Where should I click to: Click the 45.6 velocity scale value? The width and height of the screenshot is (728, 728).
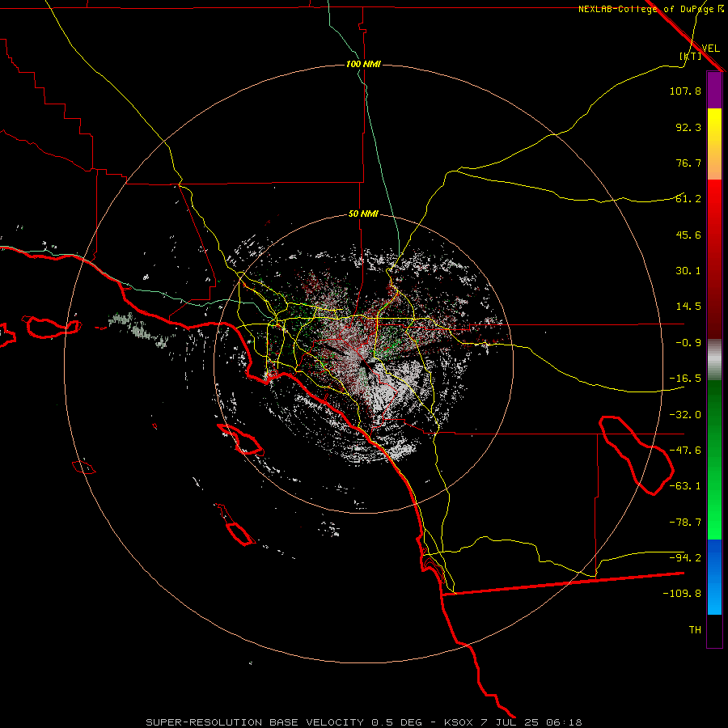pyautogui.click(x=688, y=235)
